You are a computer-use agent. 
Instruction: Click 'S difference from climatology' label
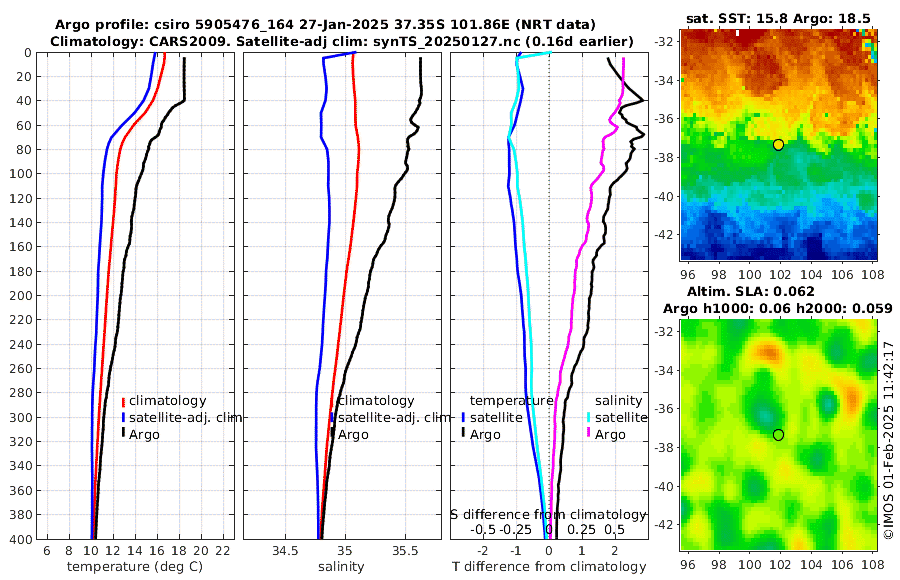[548, 514]
